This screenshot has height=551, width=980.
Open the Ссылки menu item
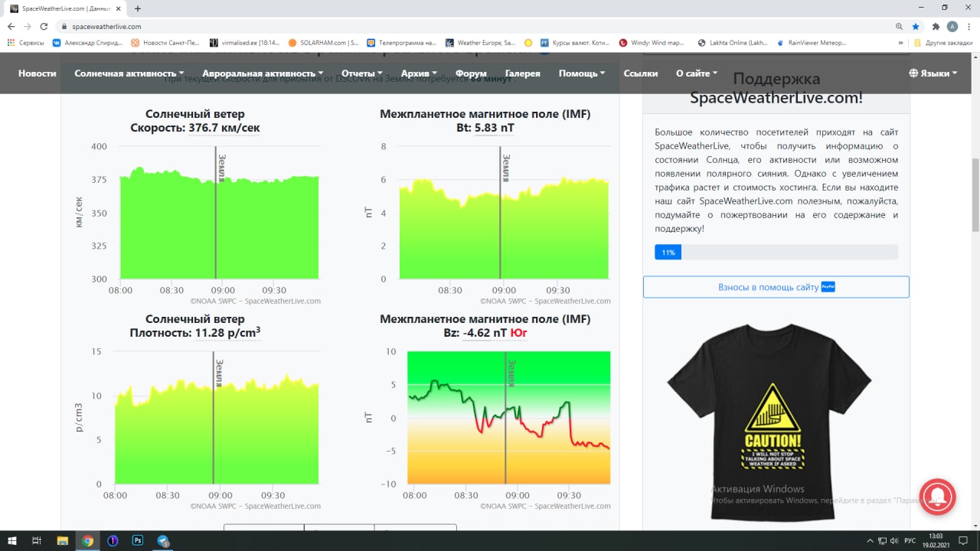pos(641,73)
